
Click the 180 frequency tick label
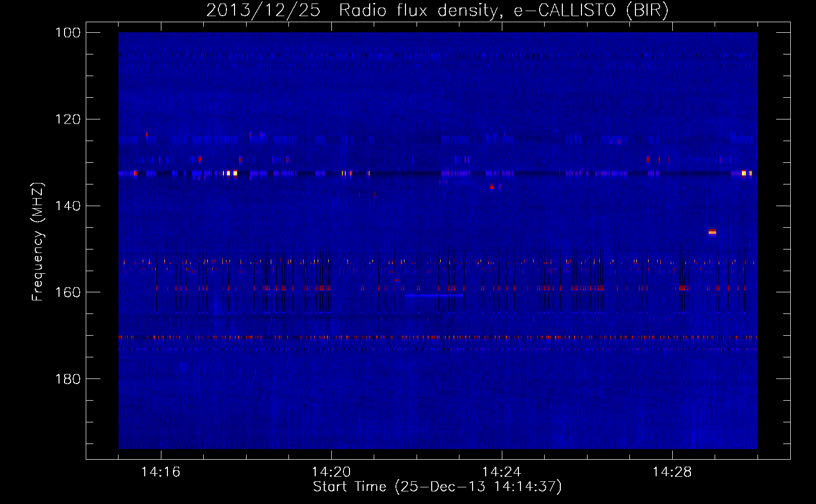pos(67,379)
